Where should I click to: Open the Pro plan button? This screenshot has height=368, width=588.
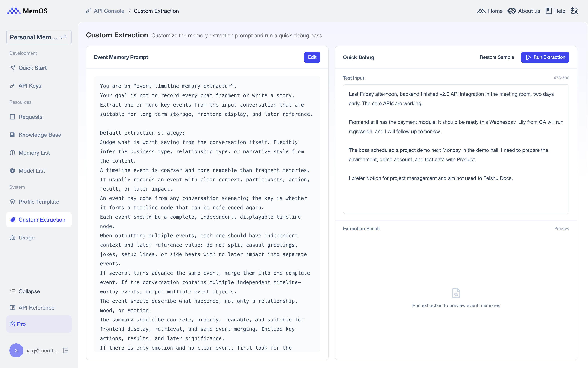[39, 324]
